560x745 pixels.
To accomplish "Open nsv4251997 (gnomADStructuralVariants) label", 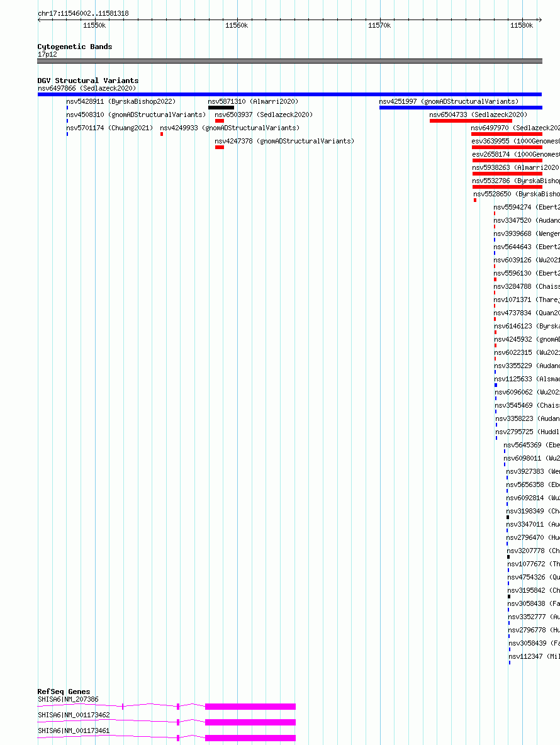I will (449, 102).
